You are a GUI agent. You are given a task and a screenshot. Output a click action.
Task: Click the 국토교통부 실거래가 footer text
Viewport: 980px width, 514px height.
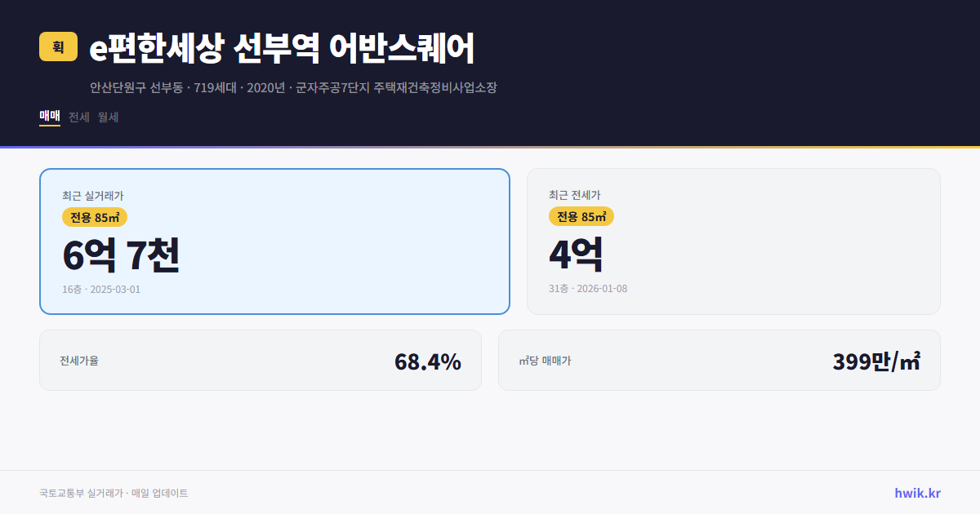click(112, 493)
